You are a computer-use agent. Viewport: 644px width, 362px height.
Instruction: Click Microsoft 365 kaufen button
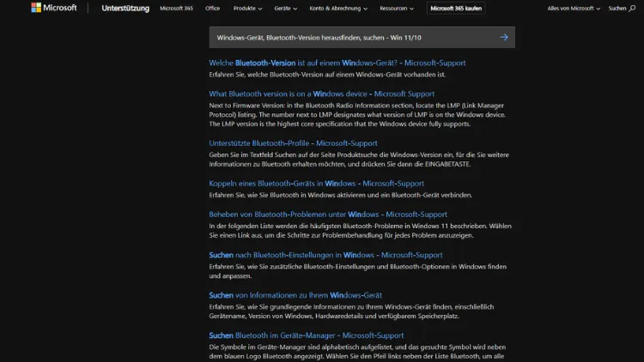pyautogui.click(x=456, y=9)
